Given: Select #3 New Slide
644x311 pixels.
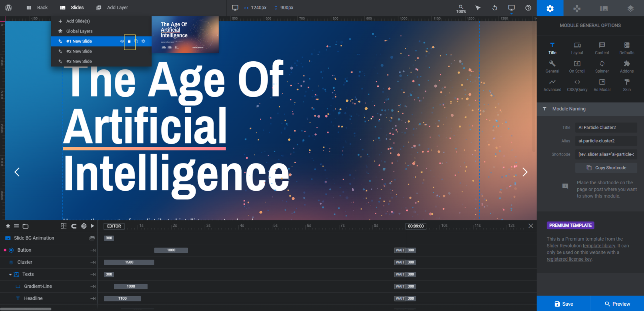Looking at the screenshot, I should click(101, 61).
